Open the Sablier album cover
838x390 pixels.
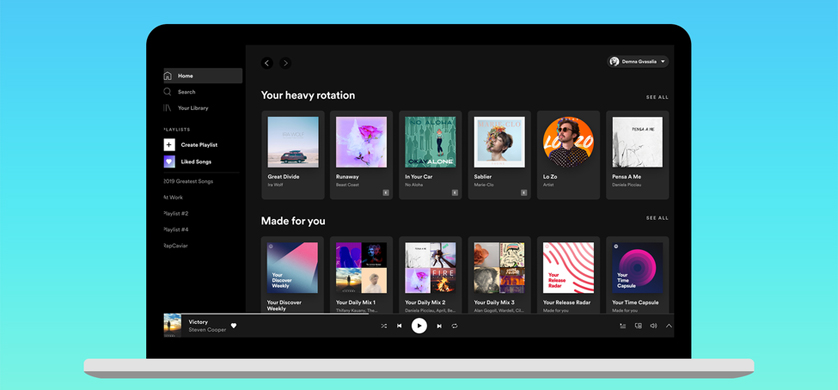point(499,142)
